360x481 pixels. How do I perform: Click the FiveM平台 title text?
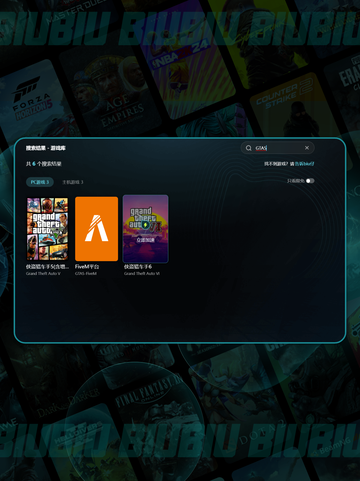coord(87,267)
